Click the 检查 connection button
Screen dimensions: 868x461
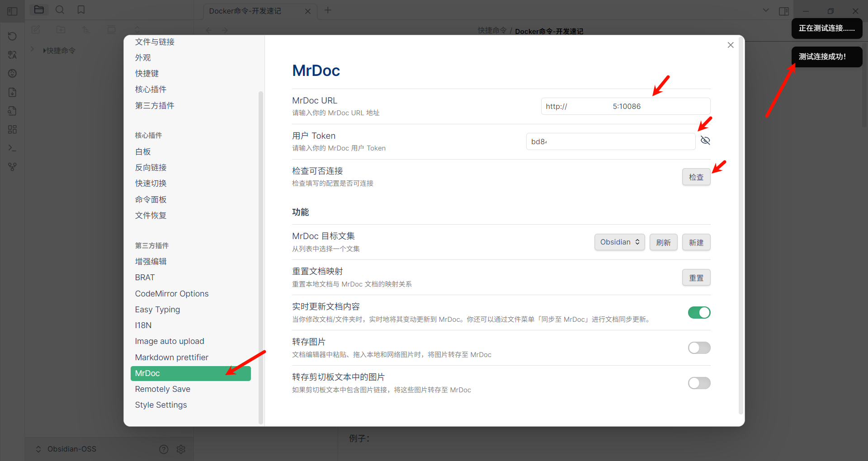pyautogui.click(x=696, y=177)
